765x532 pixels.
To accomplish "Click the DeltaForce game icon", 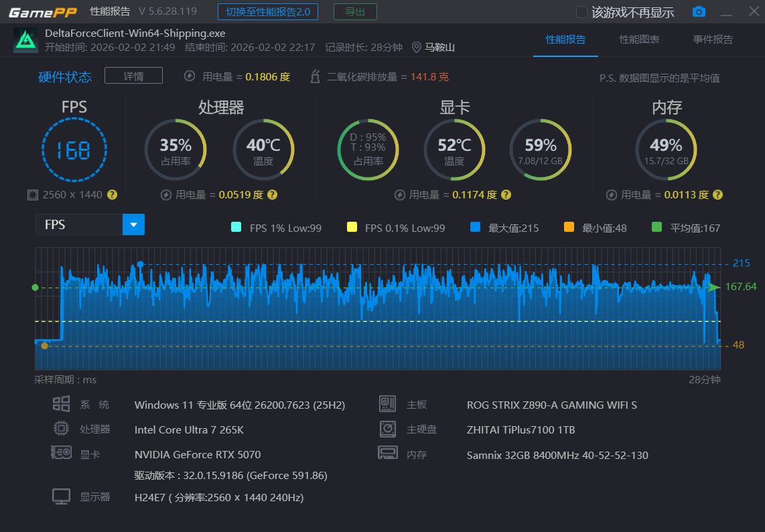I will tap(25, 40).
